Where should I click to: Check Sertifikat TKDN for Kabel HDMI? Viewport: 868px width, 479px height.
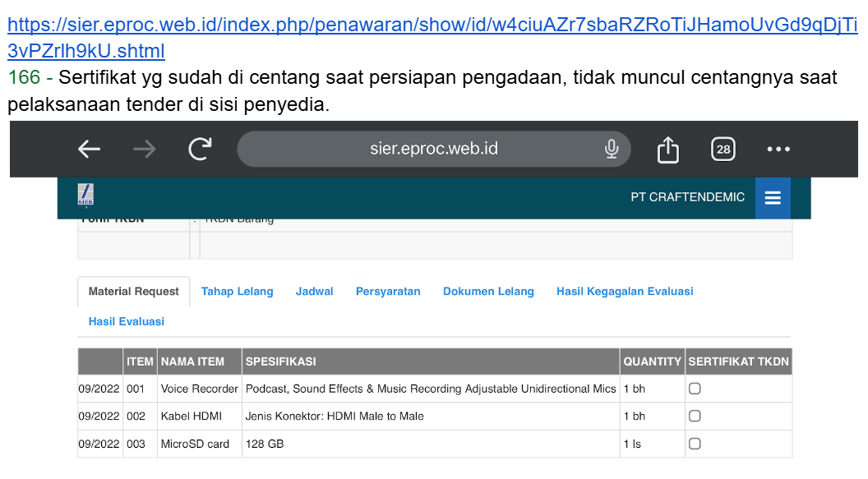(695, 416)
